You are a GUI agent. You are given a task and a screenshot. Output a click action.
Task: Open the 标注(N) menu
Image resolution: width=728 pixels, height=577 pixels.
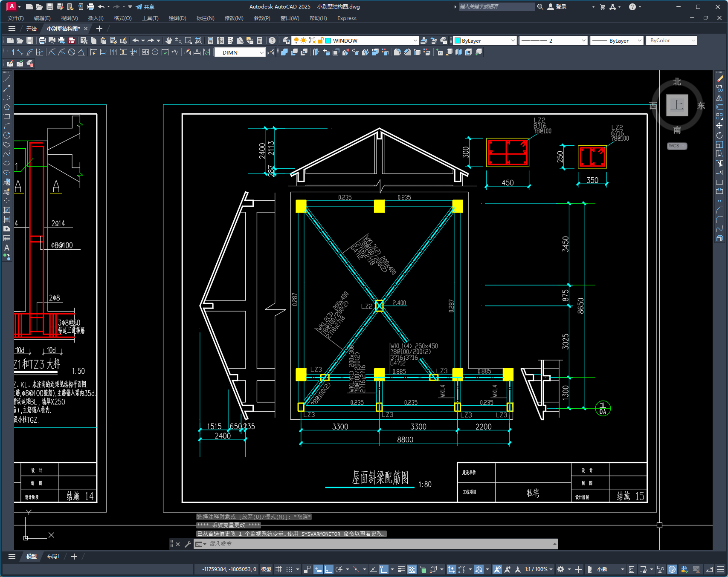click(x=206, y=18)
